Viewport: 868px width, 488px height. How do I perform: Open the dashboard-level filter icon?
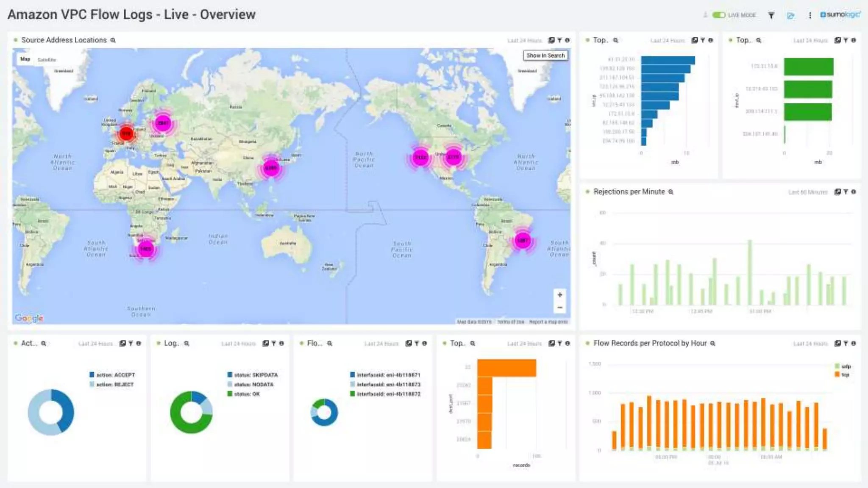click(771, 15)
